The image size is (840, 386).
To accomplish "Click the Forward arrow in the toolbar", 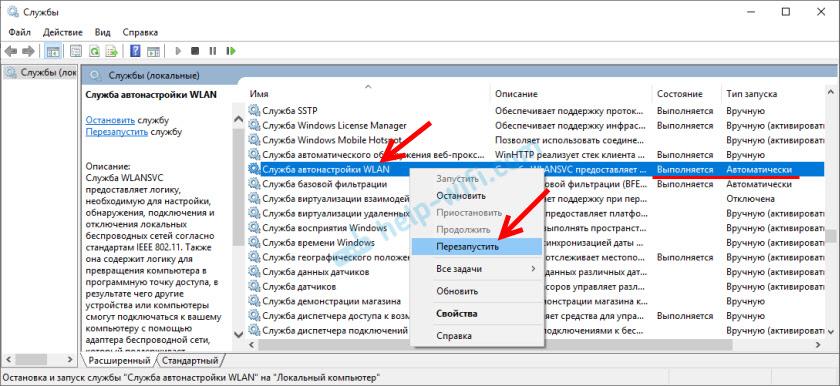I will click(28, 51).
